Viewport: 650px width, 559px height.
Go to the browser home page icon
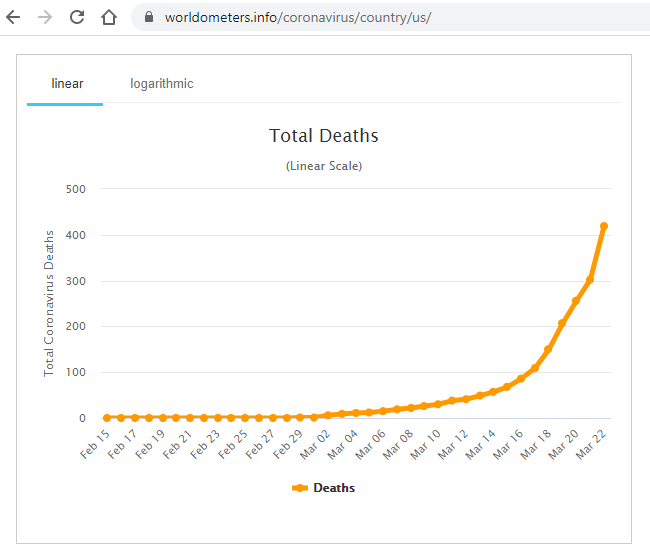click(109, 17)
